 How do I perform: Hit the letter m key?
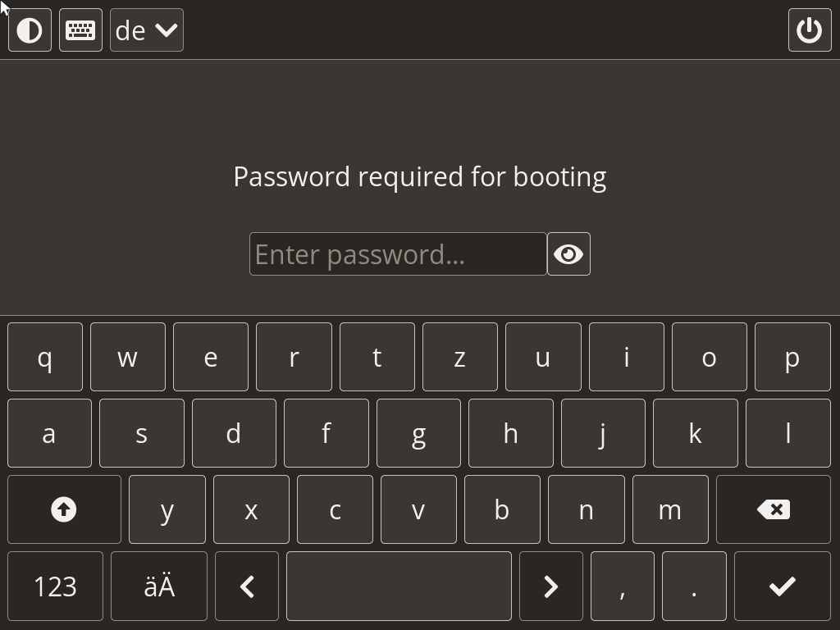pyautogui.click(x=669, y=509)
